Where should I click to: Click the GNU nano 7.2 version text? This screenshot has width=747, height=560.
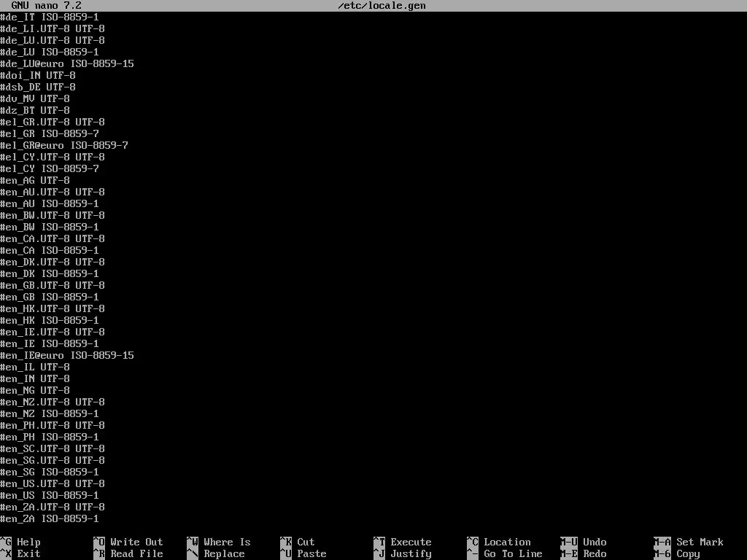[x=46, y=6]
